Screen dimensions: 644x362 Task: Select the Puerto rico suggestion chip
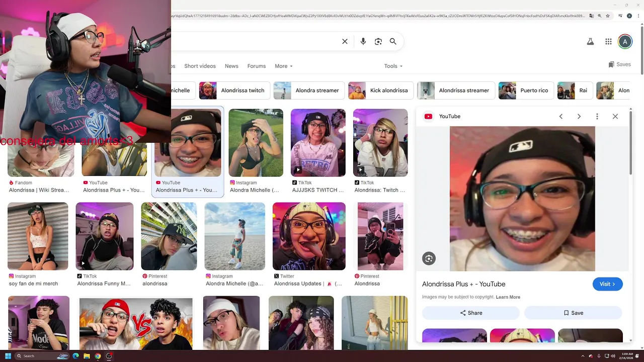click(525, 90)
